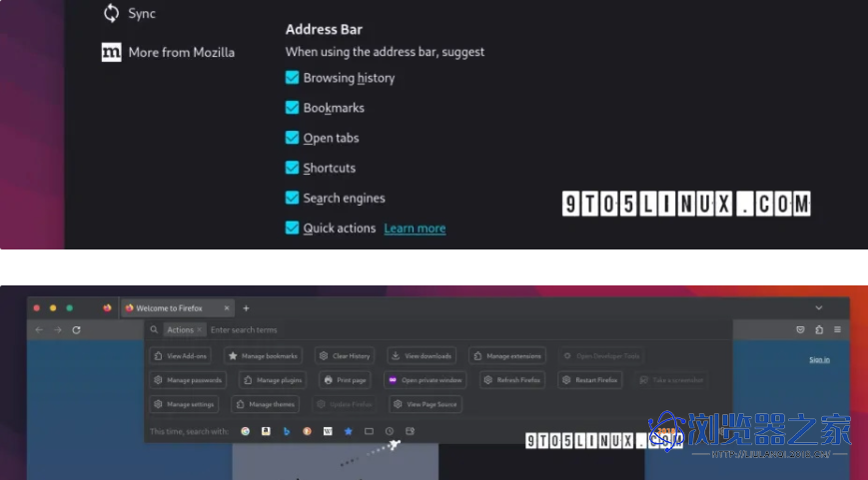Click the Restart Firefox action
This screenshot has height=480, width=868.
click(590, 380)
